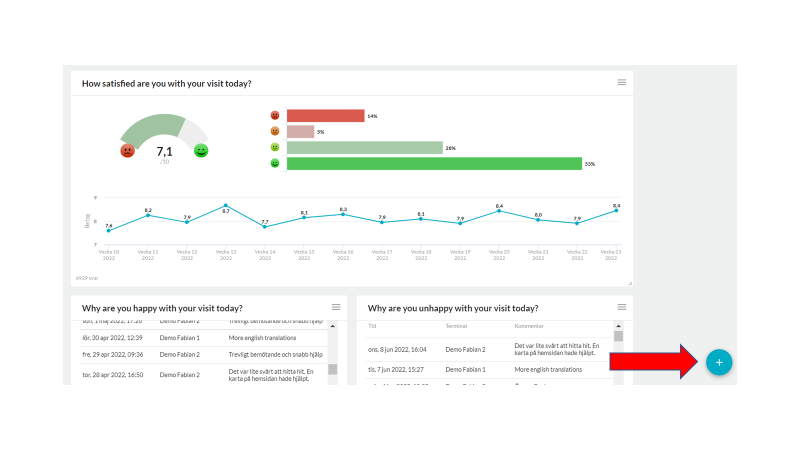The width and height of the screenshot is (800, 450).
Task: Click the 7,1 gauge score value
Action: (164, 152)
